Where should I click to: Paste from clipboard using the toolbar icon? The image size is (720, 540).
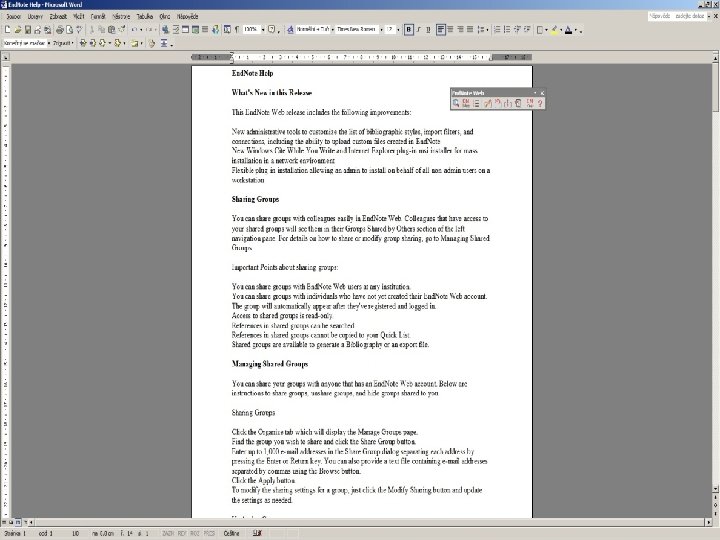(x=112, y=30)
